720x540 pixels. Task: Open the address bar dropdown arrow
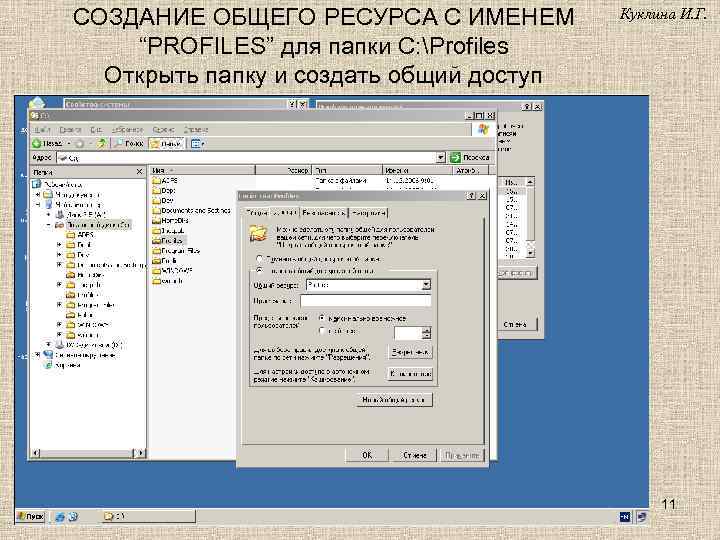(440, 158)
